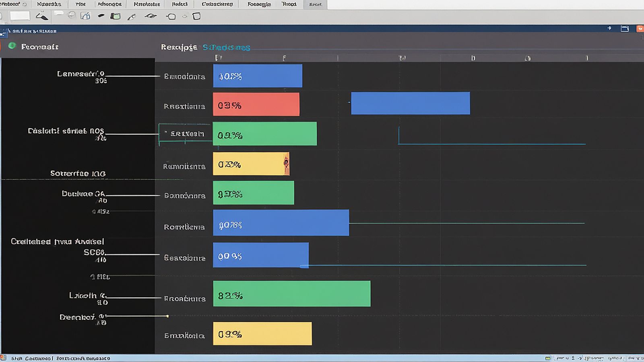Select the blue chart icon in toolbar
644x362 pixels.
pos(85,16)
